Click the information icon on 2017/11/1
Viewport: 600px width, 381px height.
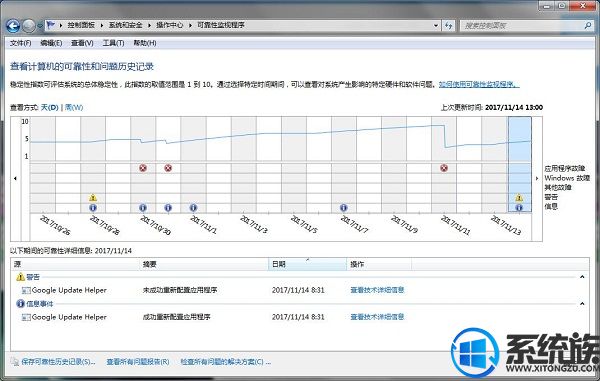pyautogui.click(x=193, y=208)
